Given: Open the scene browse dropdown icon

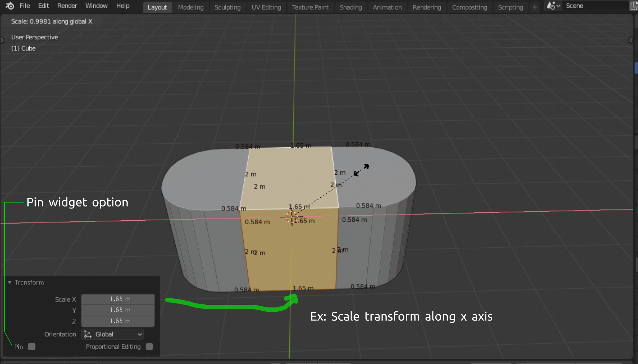Looking at the screenshot, I should tap(553, 6).
